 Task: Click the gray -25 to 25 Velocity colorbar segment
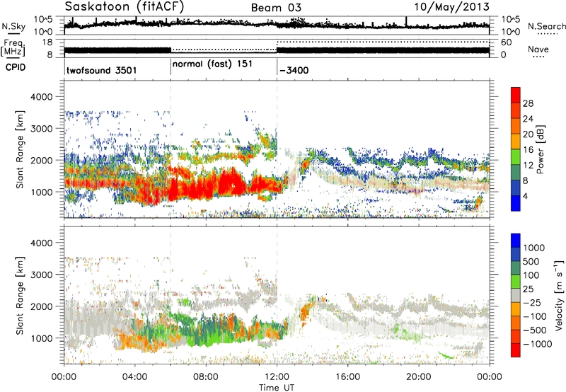[x=516, y=295]
